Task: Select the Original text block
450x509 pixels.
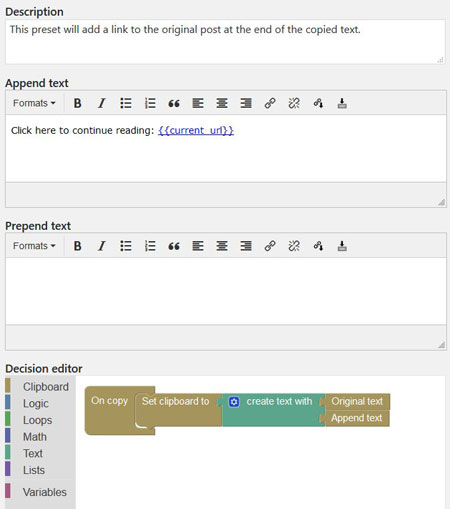Action: click(357, 401)
